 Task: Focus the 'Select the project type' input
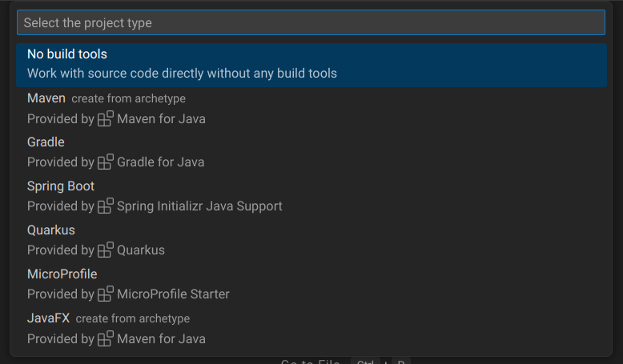(x=311, y=22)
